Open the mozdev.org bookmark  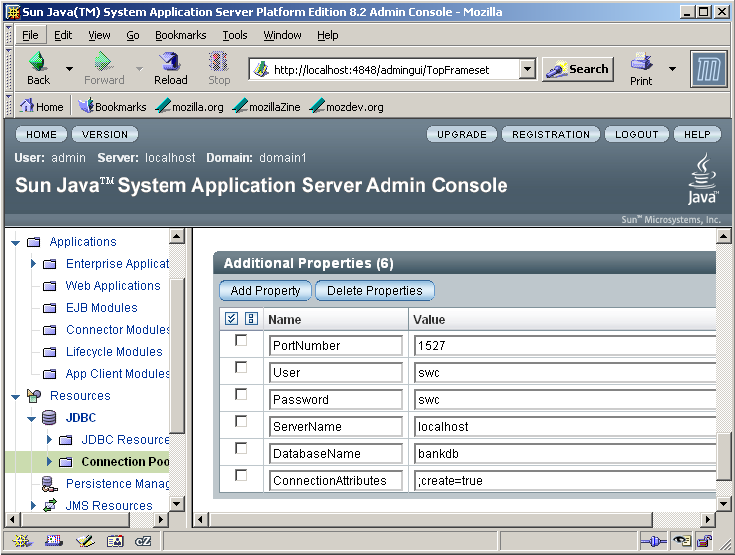coord(346,106)
